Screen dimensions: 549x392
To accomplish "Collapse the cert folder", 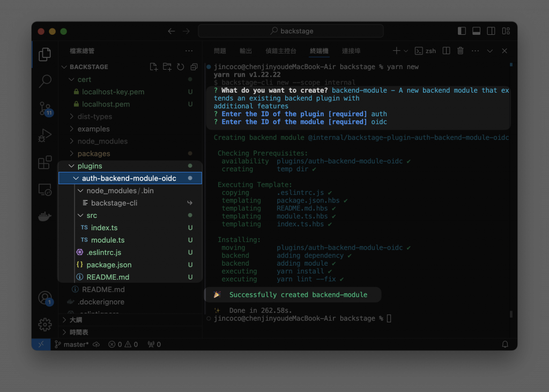I will (x=130, y=79).
